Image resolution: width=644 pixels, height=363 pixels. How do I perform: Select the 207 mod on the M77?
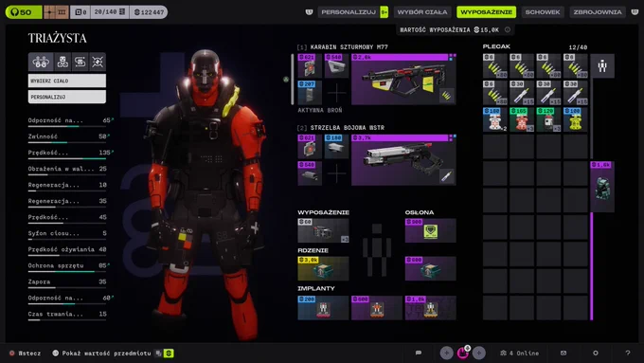click(x=310, y=93)
